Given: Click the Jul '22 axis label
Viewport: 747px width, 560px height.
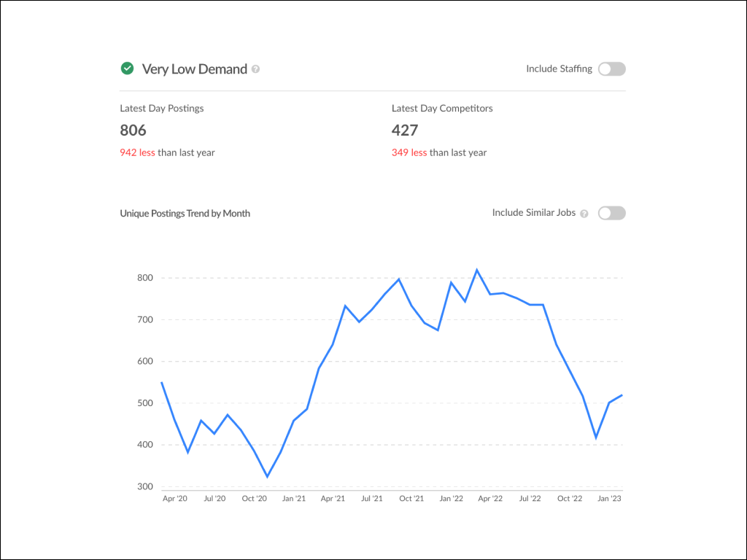Looking at the screenshot, I should tap(530, 499).
